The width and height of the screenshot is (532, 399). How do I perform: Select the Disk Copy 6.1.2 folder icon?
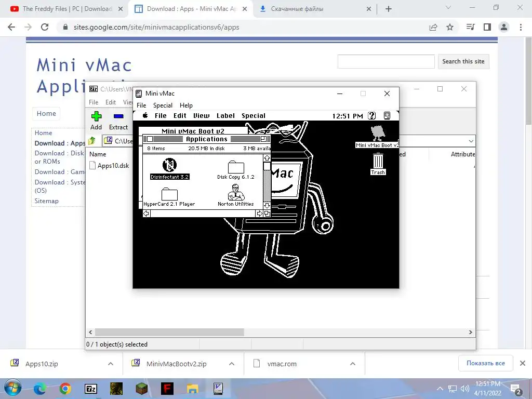(x=236, y=167)
